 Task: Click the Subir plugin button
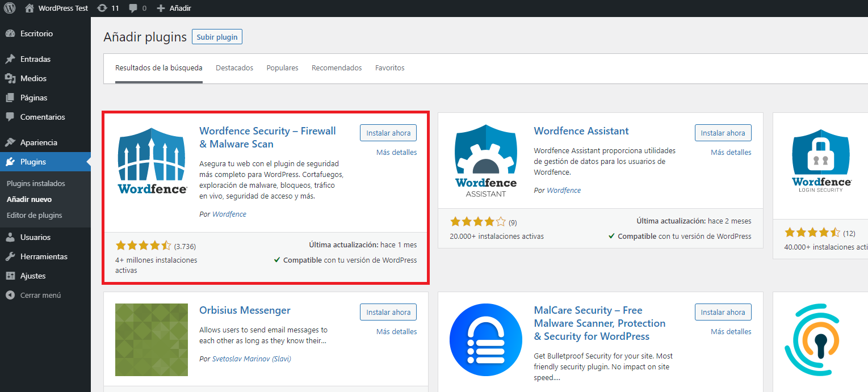(217, 37)
